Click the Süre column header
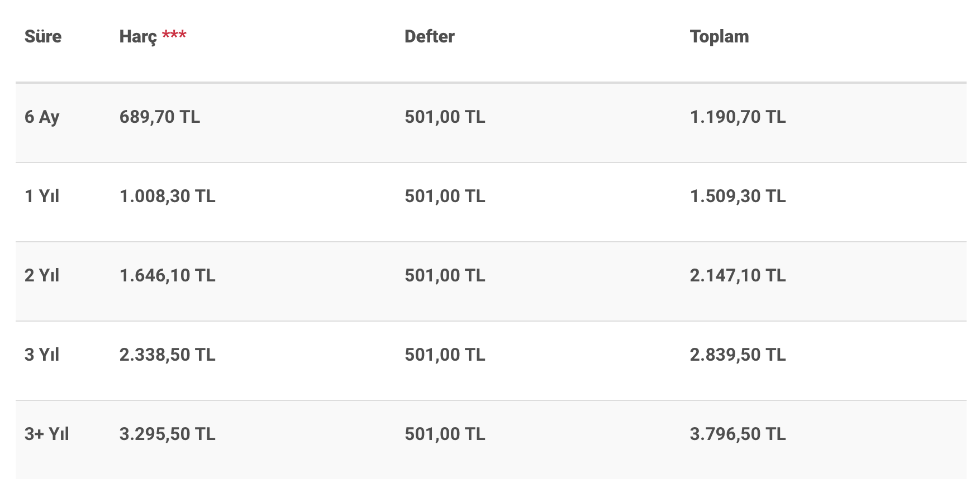Image resolution: width=980 pixels, height=488 pixels. click(x=43, y=37)
